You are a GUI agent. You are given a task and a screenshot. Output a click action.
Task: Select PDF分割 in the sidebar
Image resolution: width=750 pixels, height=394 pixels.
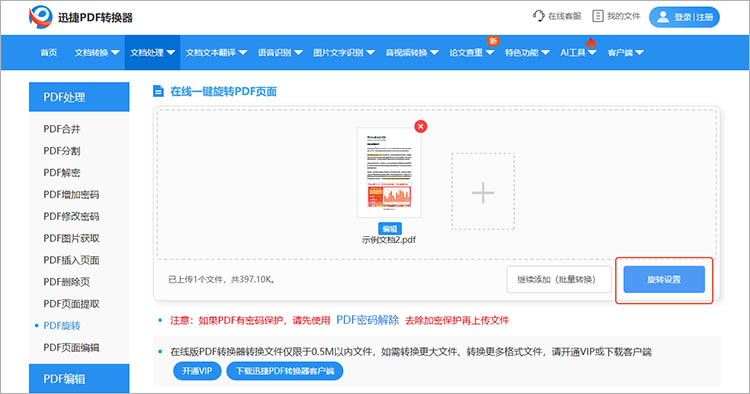click(x=62, y=151)
